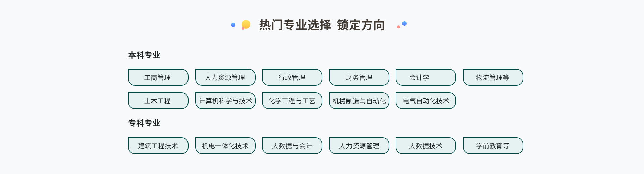Open the 电气自动化技术 major

[x=426, y=101]
